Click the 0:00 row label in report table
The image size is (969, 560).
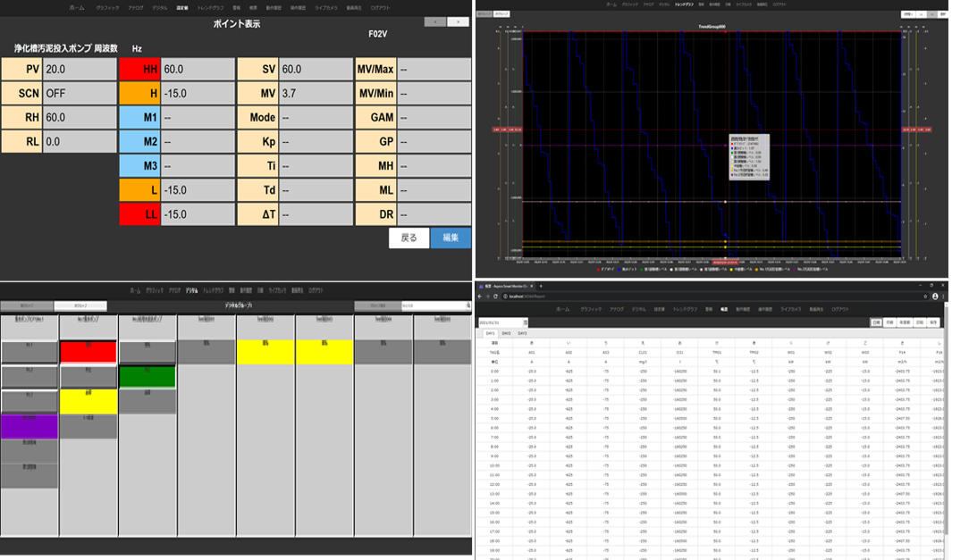(x=494, y=371)
